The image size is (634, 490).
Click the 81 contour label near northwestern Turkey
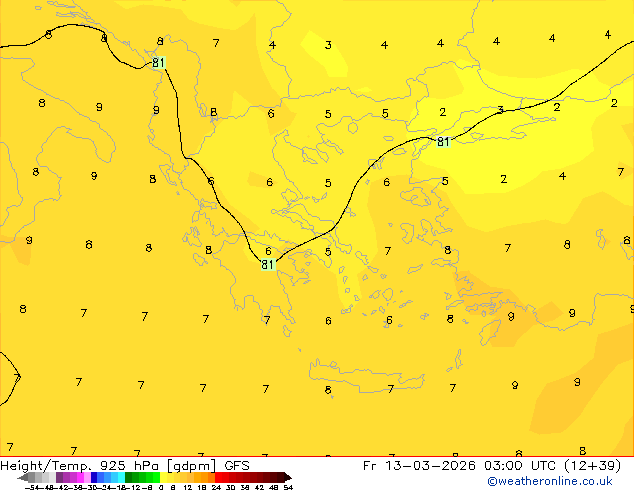pyautogui.click(x=443, y=142)
